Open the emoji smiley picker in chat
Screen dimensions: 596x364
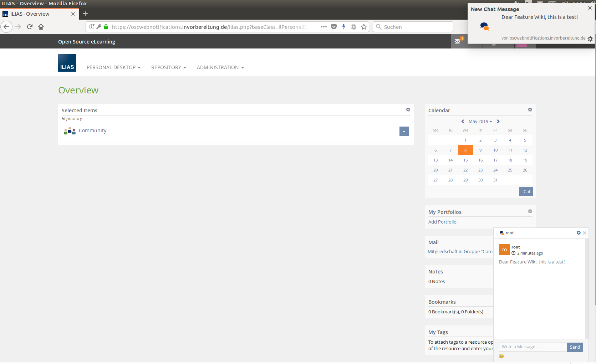point(501,356)
